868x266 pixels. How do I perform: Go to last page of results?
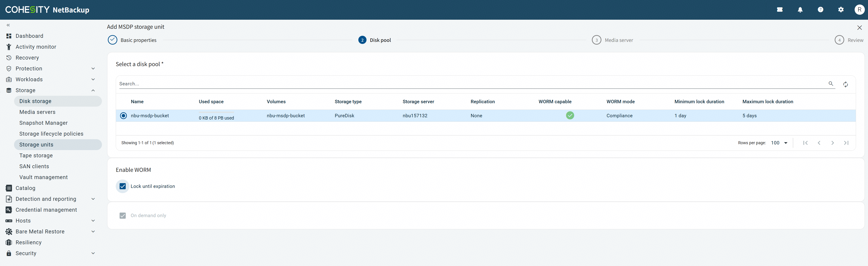coord(846,143)
